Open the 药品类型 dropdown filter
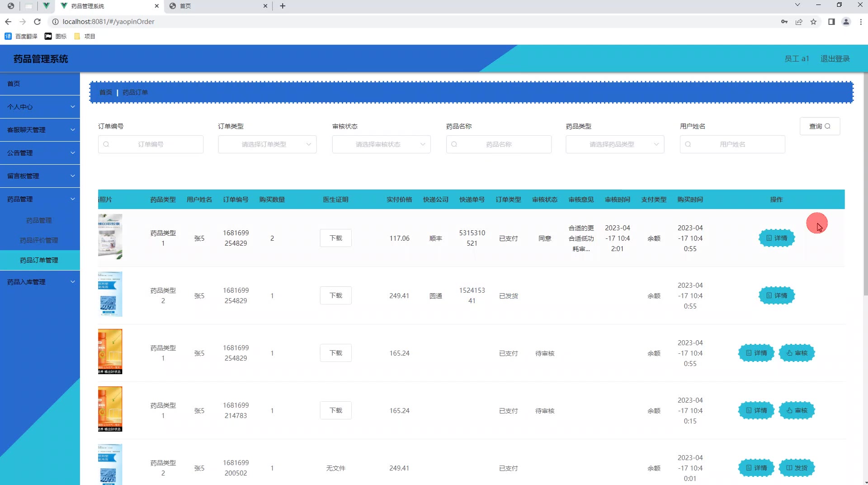Screen dimensions: 868x485 (x=615, y=144)
